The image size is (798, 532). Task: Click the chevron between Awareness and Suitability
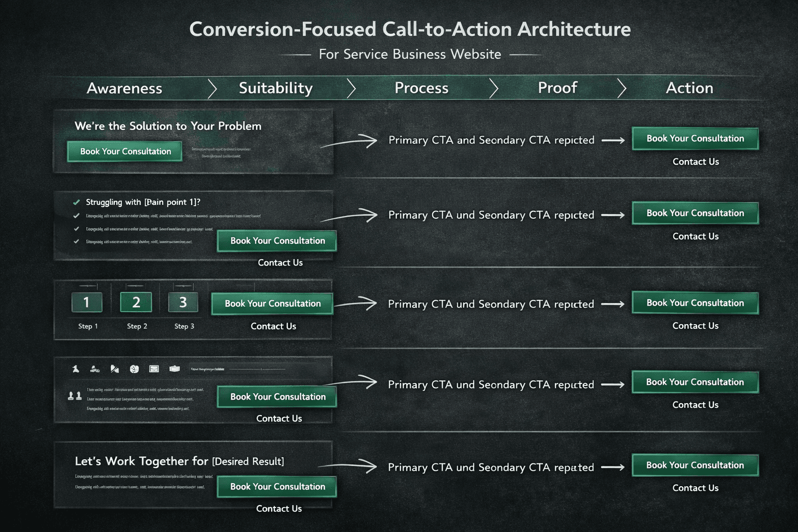pyautogui.click(x=212, y=88)
